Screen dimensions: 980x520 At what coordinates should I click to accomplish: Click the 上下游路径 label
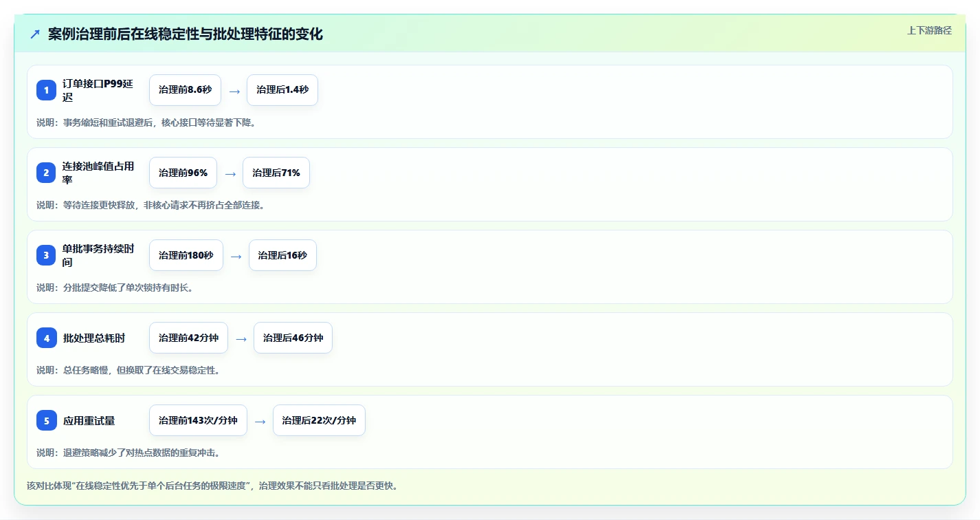pos(929,30)
